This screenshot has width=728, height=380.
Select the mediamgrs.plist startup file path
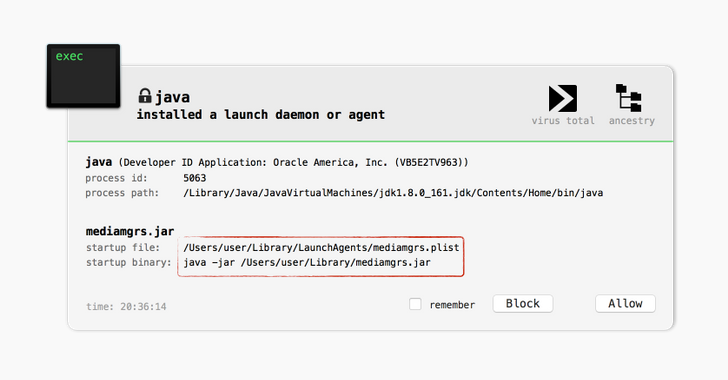click(x=321, y=248)
